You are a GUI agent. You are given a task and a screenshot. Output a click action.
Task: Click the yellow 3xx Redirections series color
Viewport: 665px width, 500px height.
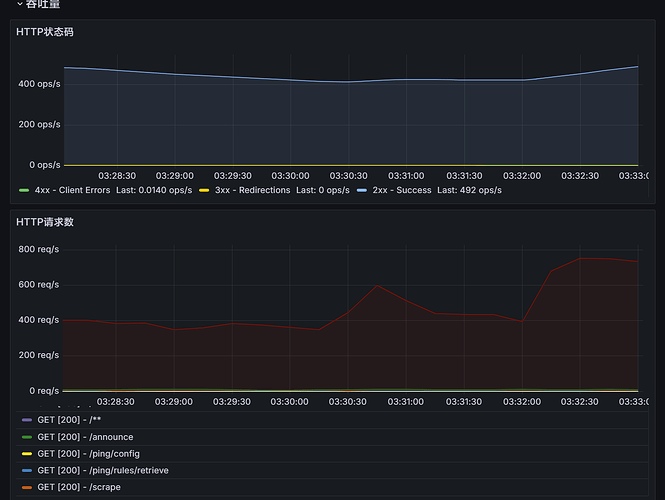tap(204, 190)
